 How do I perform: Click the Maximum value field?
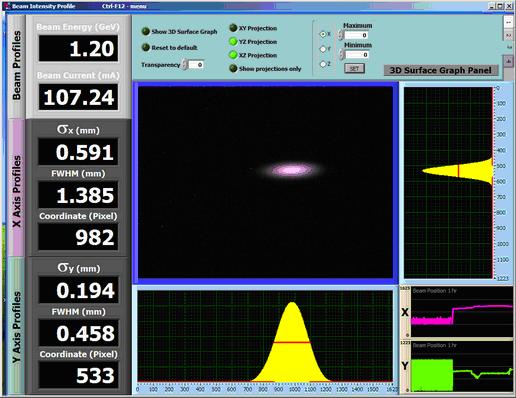[356, 35]
